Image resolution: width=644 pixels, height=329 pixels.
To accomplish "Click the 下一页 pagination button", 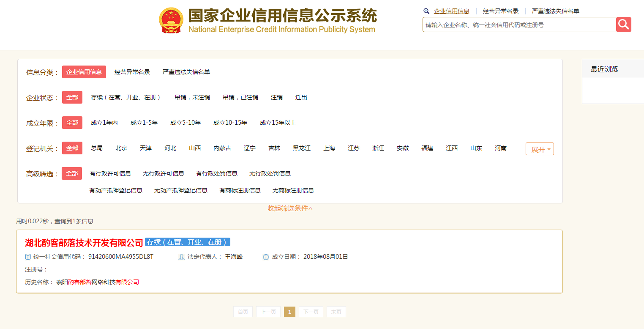I will [311, 312].
